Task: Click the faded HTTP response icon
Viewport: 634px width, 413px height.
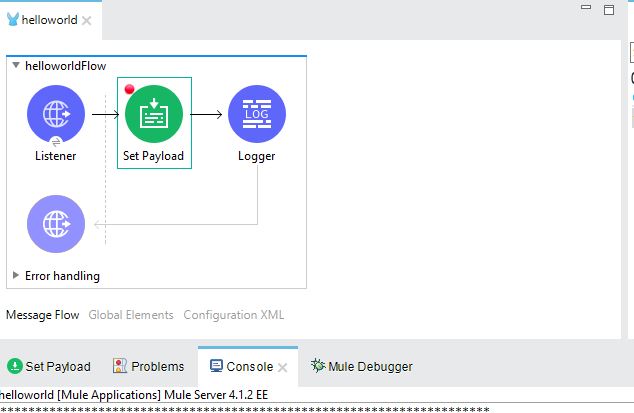Action: tap(56, 224)
